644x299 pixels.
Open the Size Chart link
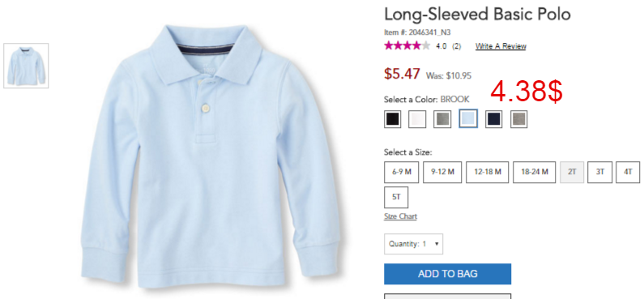[400, 216]
